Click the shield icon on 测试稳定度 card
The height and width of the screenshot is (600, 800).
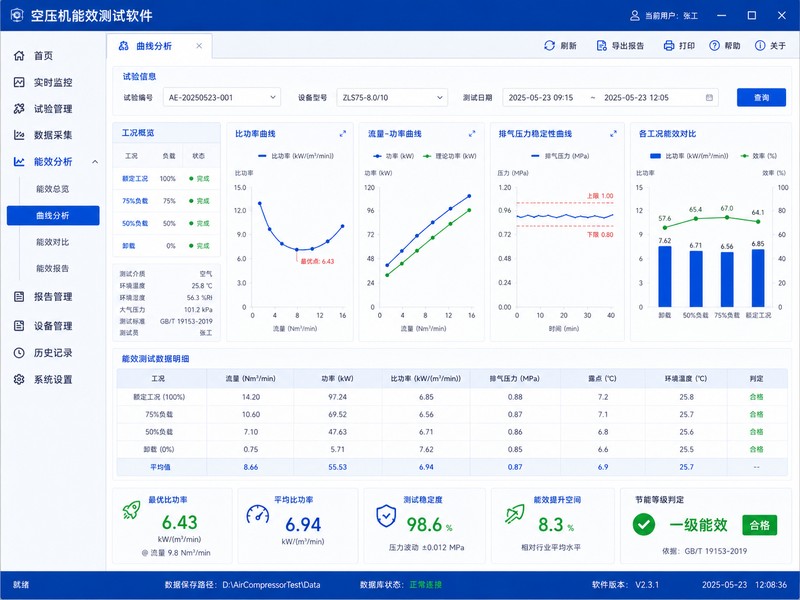[386, 516]
